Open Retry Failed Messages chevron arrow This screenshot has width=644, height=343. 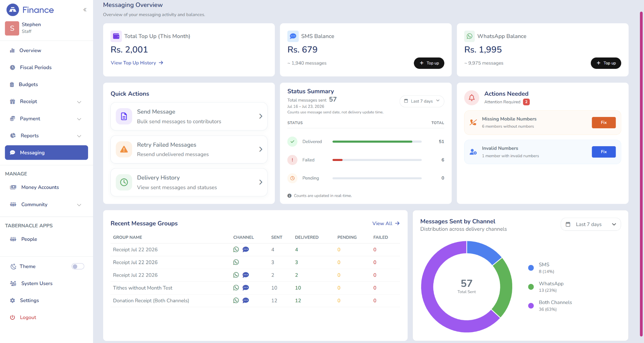tap(261, 149)
